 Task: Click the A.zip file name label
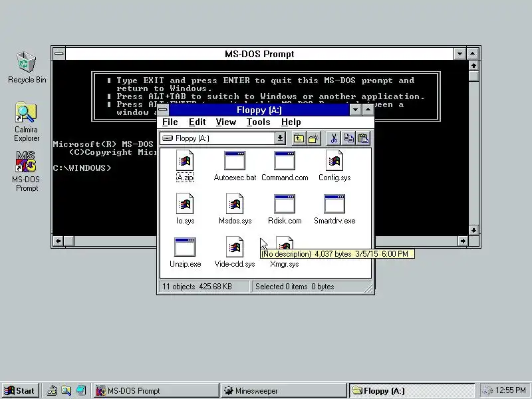[x=186, y=178]
